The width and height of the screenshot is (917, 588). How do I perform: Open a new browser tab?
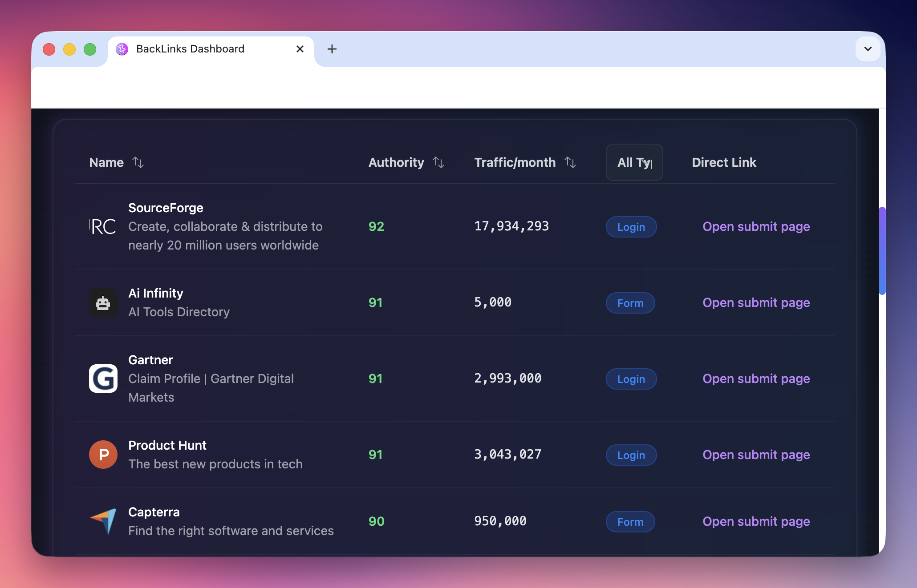coord(332,49)
